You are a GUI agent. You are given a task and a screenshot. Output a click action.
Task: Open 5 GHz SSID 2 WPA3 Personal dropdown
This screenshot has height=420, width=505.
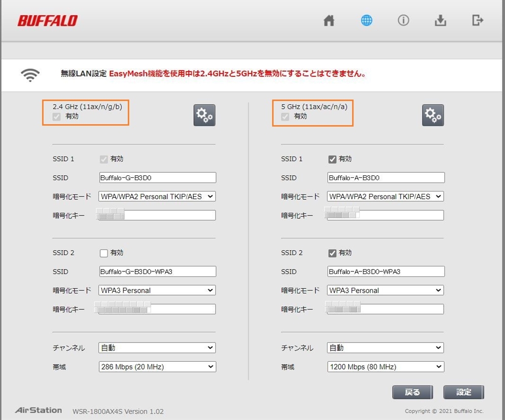386,290
